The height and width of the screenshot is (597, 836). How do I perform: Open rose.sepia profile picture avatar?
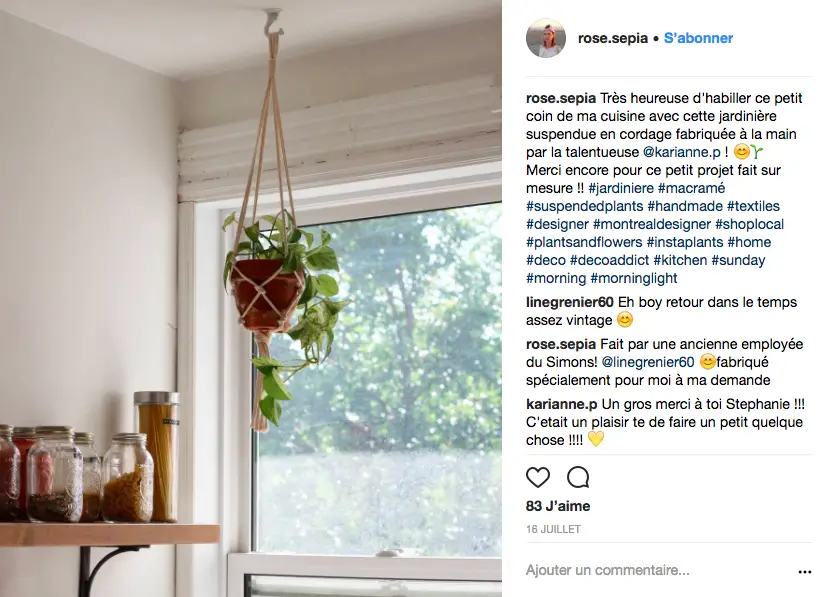click(x=545, y=38)
